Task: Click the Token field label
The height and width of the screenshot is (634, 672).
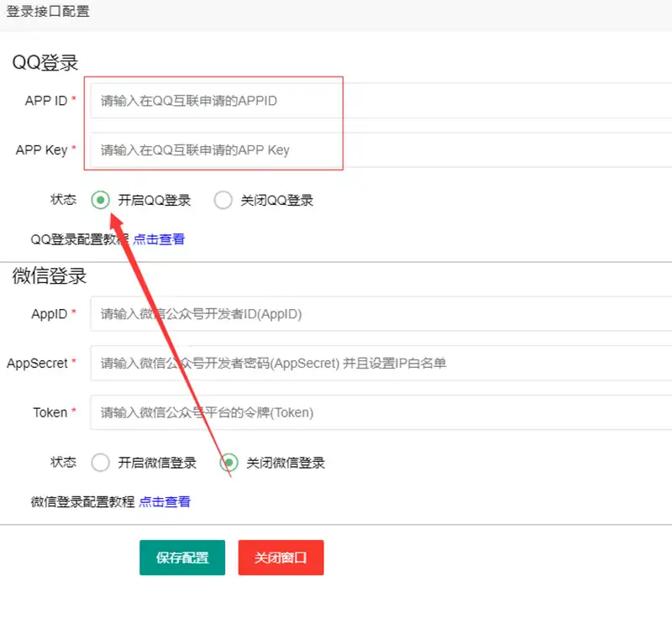Action: coord(50,412)
